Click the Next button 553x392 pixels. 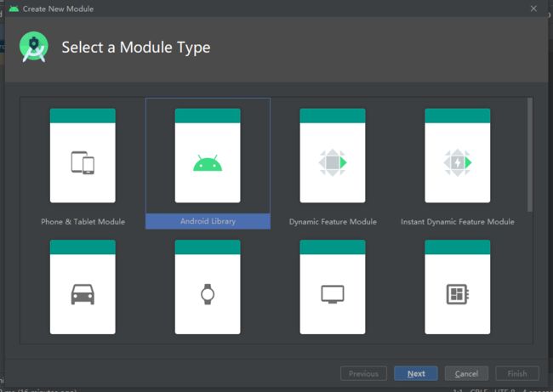[x=416, y=373]
